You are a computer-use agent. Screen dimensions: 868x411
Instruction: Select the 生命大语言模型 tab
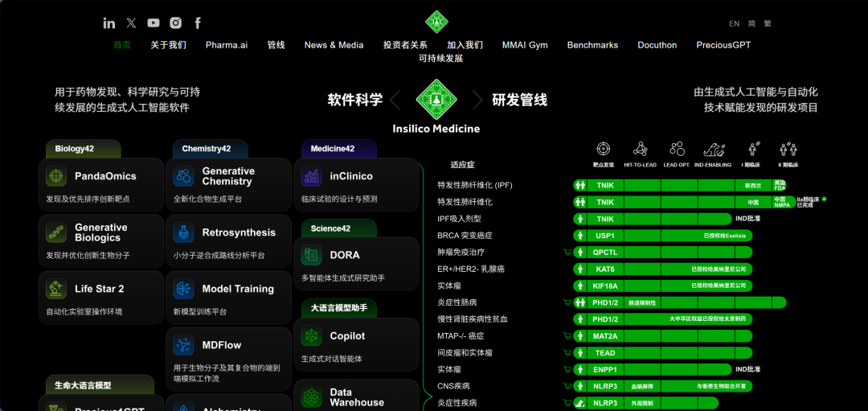point(100,384)
